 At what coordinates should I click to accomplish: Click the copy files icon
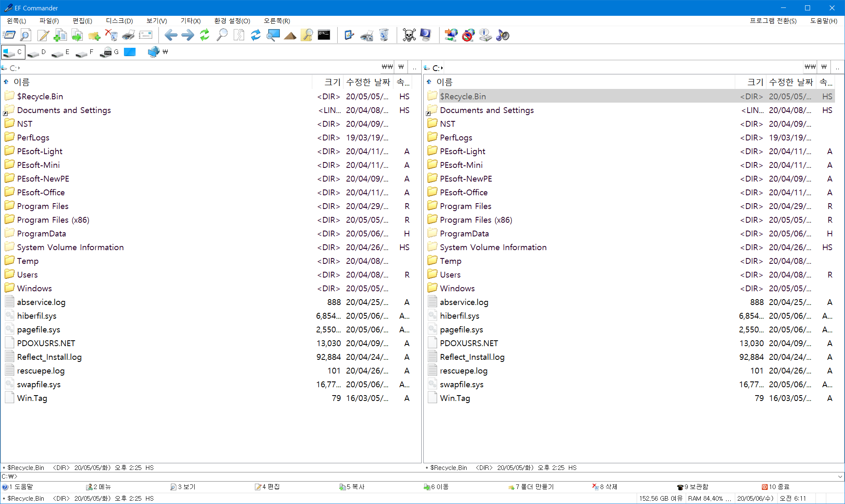(x=60, y=35)
